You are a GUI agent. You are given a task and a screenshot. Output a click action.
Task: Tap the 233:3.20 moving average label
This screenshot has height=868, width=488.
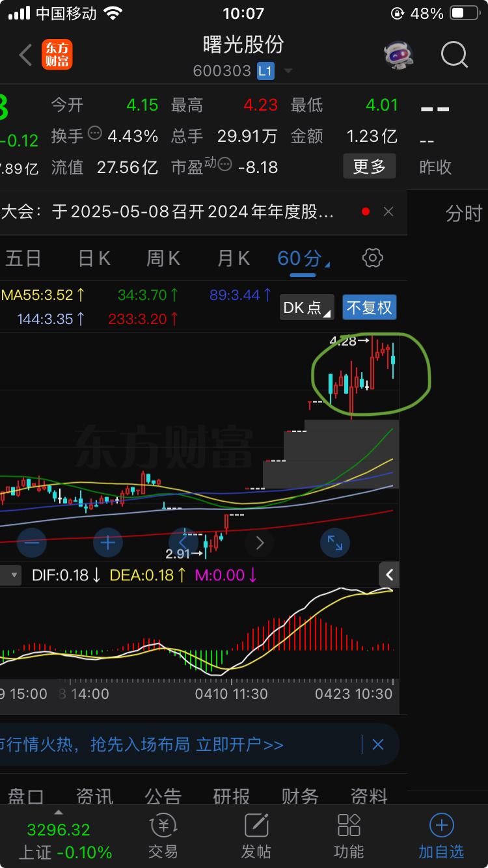click(143, 319)
